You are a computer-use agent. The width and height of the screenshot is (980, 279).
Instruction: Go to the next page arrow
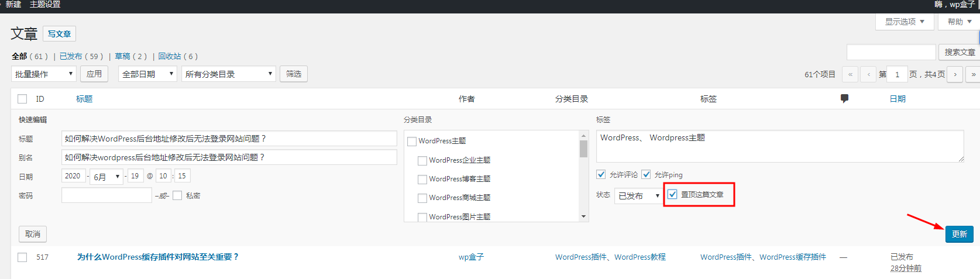(955, 74)
